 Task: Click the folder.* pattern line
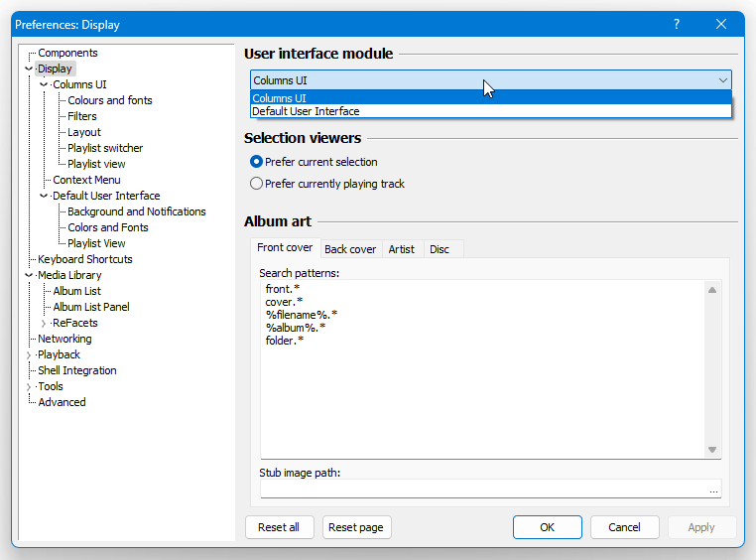(x=285, y=341)
